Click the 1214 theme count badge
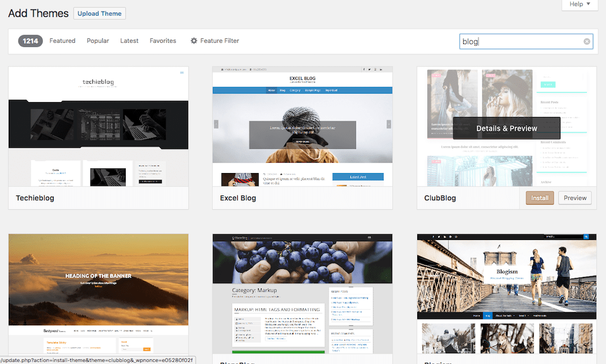Image resolution: width=606 pixels, height=364 pixels. (x=29, y=40)
